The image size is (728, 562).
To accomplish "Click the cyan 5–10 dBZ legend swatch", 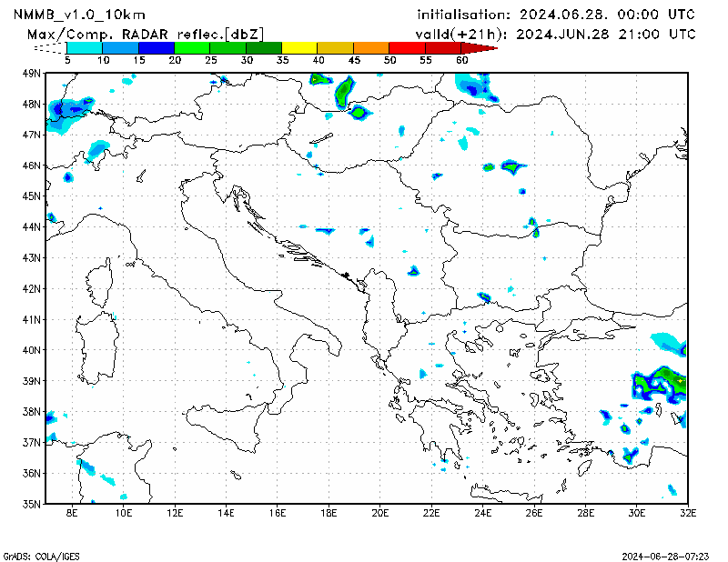I will pos(85,46).
